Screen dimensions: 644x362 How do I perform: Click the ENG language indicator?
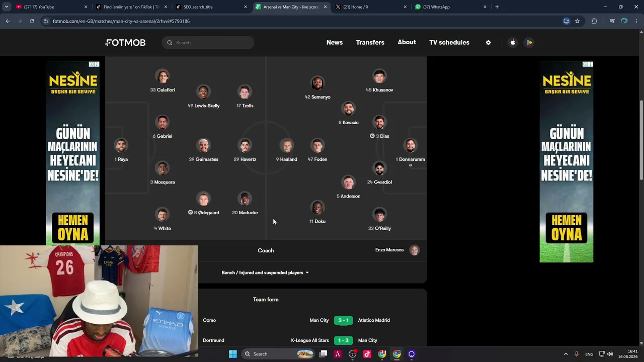(x=589, y=354)
